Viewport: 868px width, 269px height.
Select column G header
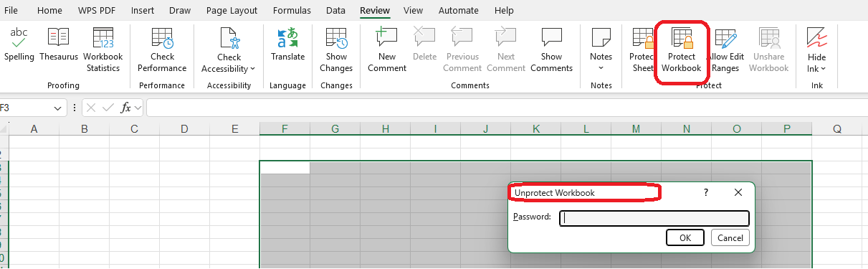(335, 129)
